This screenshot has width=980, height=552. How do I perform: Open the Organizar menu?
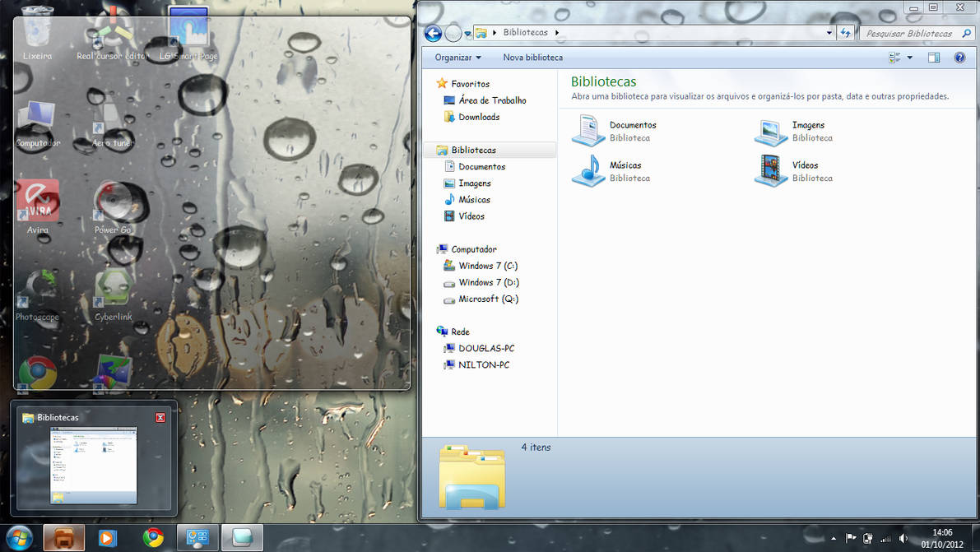(x=455, y=57)
